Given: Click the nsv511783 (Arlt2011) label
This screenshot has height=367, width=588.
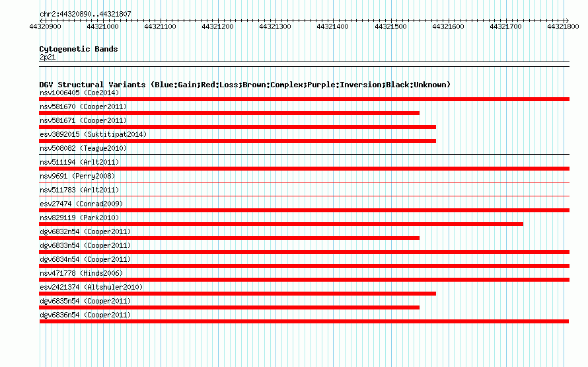Looking at the screenshot, I should (x=79, y=190).
